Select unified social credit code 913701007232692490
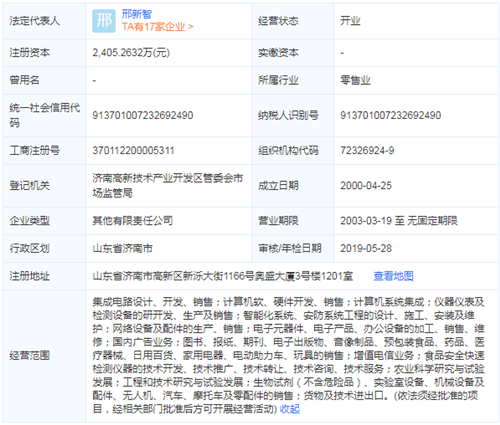The height and width of the screenshot is (425, 500). coord(143,115)
